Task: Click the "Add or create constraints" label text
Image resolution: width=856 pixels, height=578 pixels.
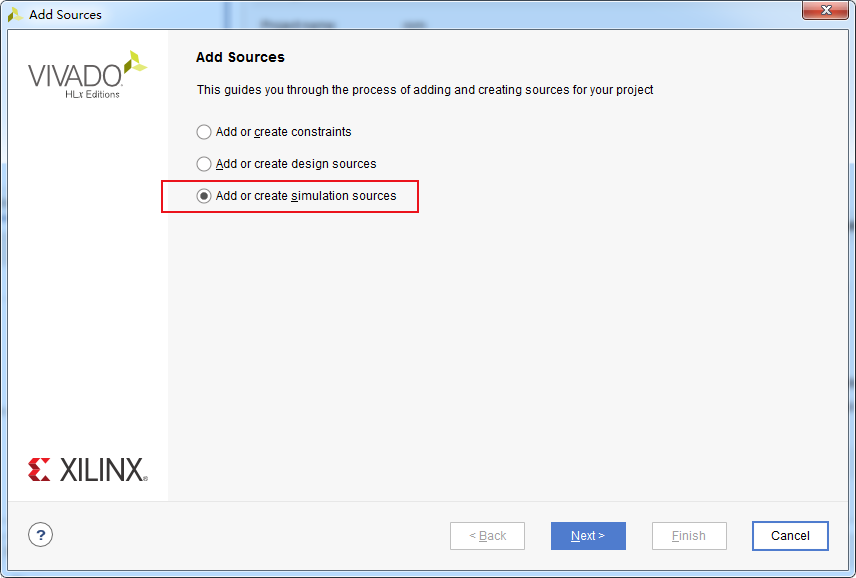Action: click(284, 132)
